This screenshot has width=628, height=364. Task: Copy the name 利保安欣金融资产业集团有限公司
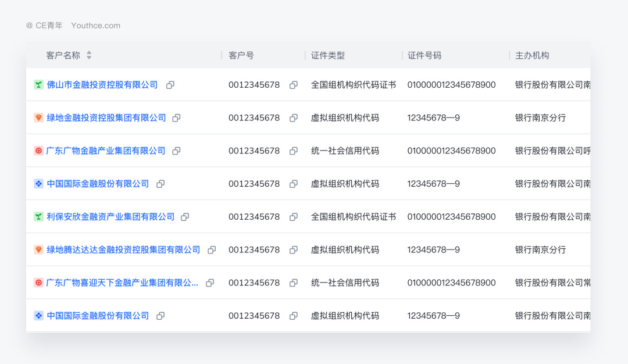pos(185,217)
